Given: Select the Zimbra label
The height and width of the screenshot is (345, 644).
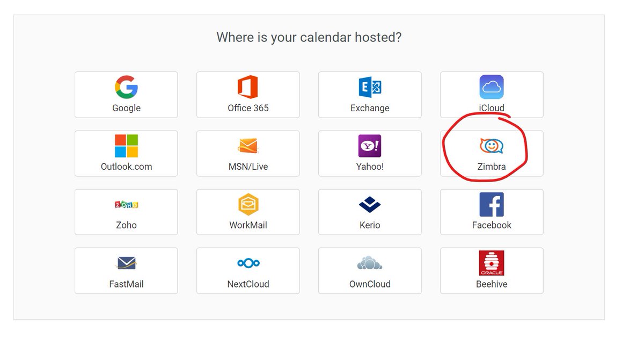Looking at the screenshot, I should coord(492,167).
